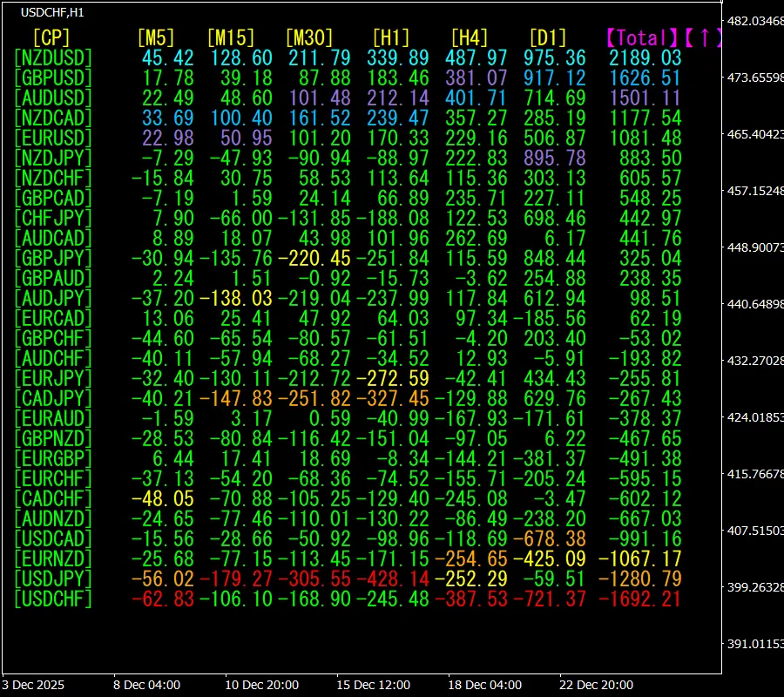Click the 15 Dec 12:00 time axis label
This screenshot has height=697, width=784.
click(373, 685)
